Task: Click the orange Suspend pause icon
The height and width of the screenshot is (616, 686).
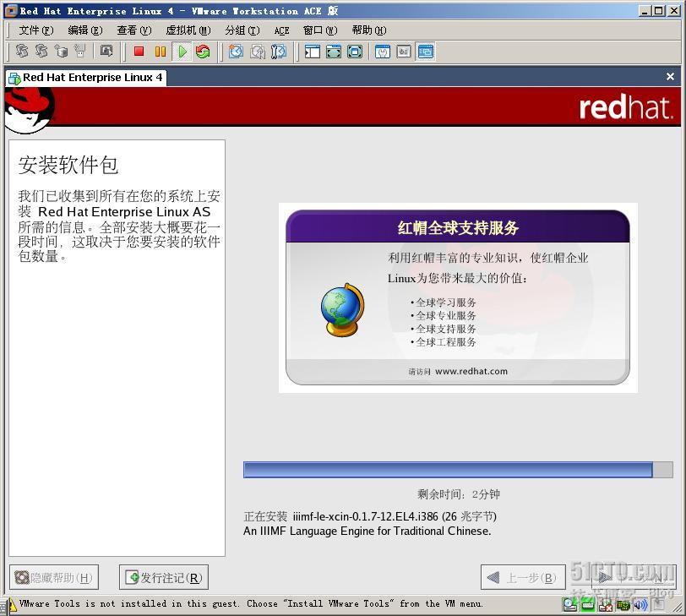Action: [x=161, y=52]
